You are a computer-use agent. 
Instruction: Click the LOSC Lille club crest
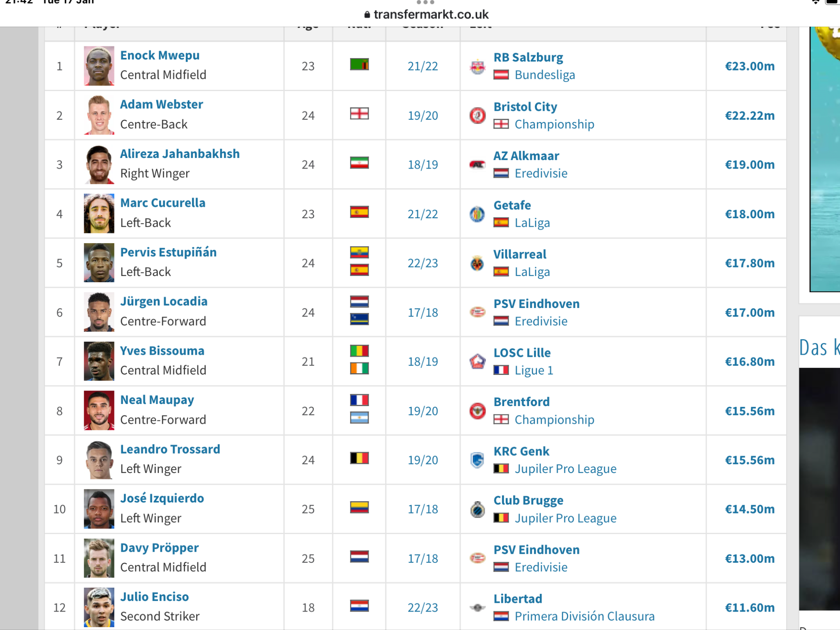pos(477,361)
